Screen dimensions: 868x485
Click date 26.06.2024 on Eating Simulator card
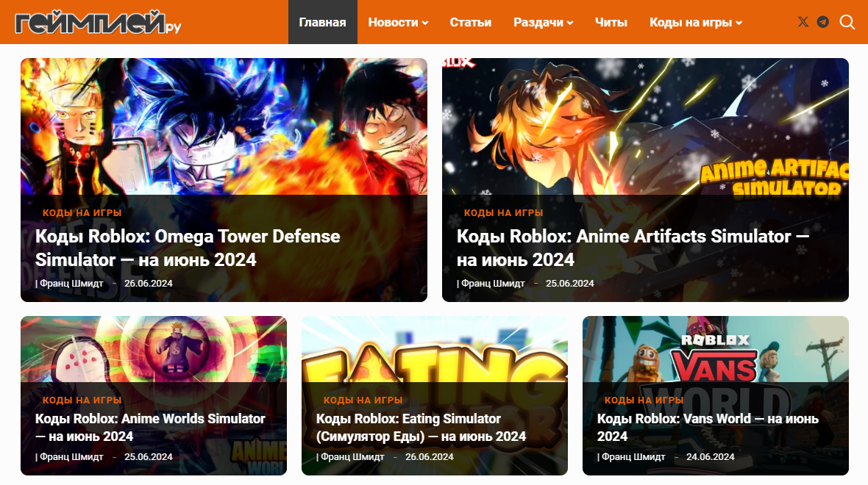429,457
